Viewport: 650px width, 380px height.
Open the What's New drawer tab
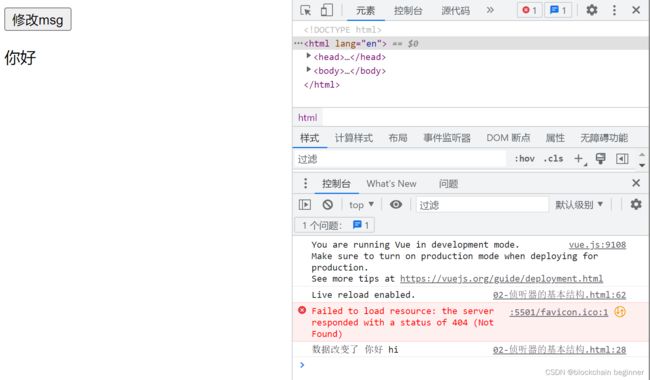point(391,184)
